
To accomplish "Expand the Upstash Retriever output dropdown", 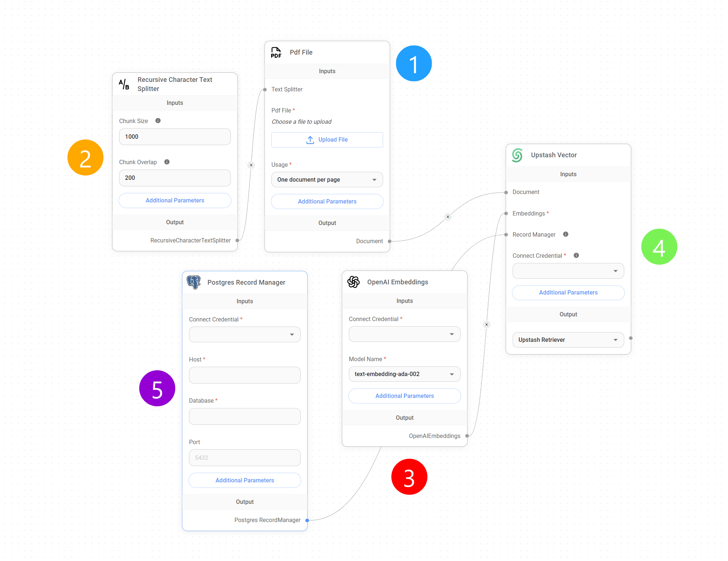I will (568, 340).
